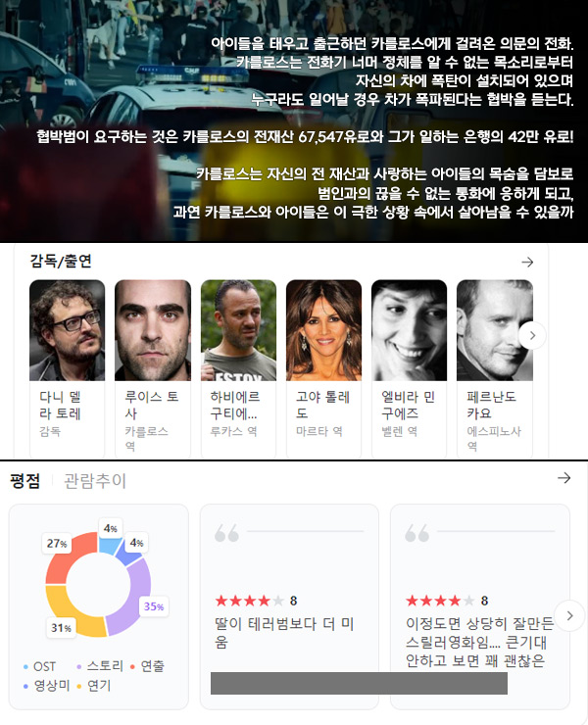Click the OST legend item
The width and height of the screenshot is (588, 725).
pyautogui.click(x=40, y=666)
